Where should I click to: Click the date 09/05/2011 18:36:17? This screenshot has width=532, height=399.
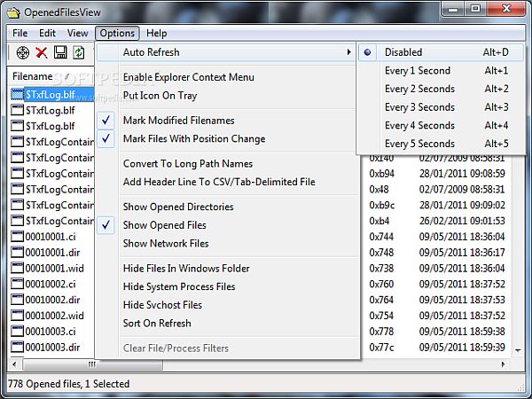(462, 252)
